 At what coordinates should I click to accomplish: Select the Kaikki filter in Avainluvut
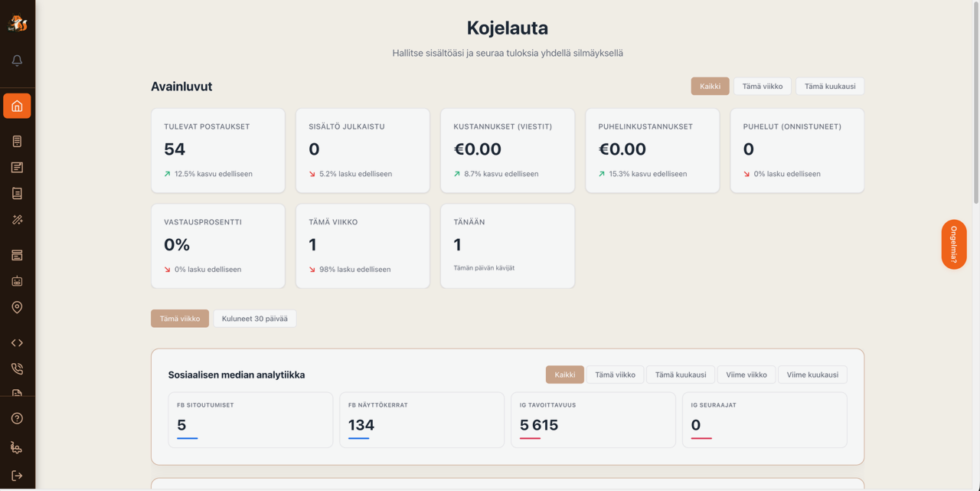pyautogui.click(x=709, y=86)
